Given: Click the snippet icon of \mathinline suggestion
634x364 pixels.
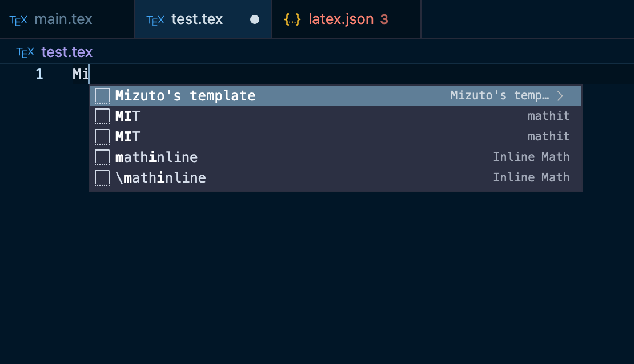Looking at the screenshot, I should click(102, 178).
